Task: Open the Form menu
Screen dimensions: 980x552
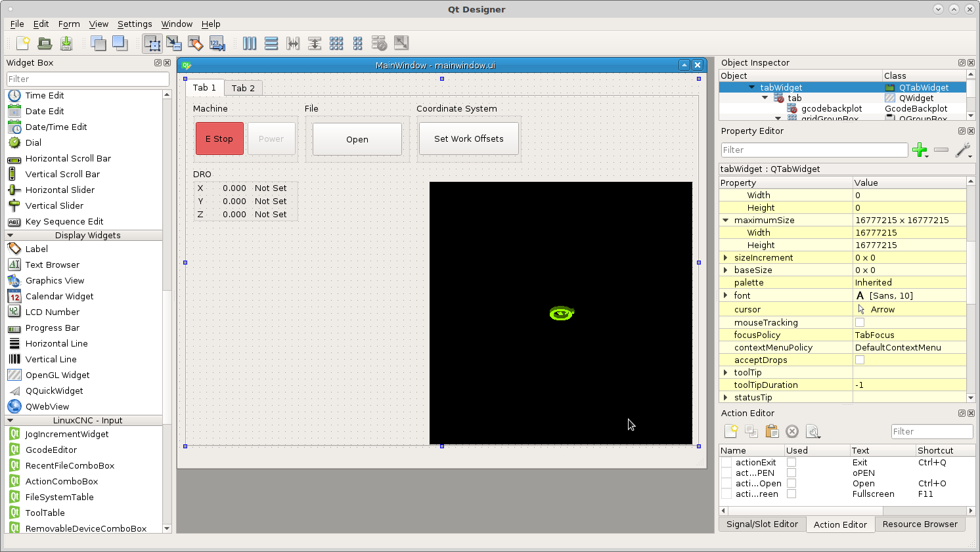Action: (69, 24)
